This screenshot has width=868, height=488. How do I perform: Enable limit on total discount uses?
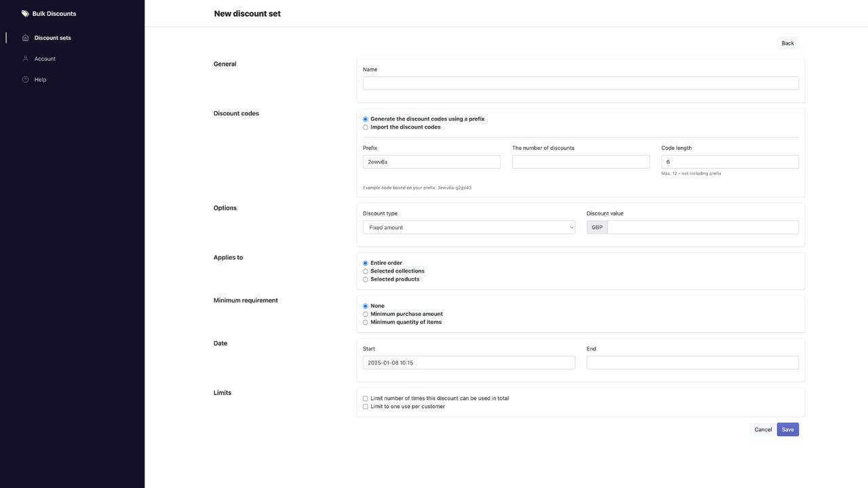coord(365,399)
